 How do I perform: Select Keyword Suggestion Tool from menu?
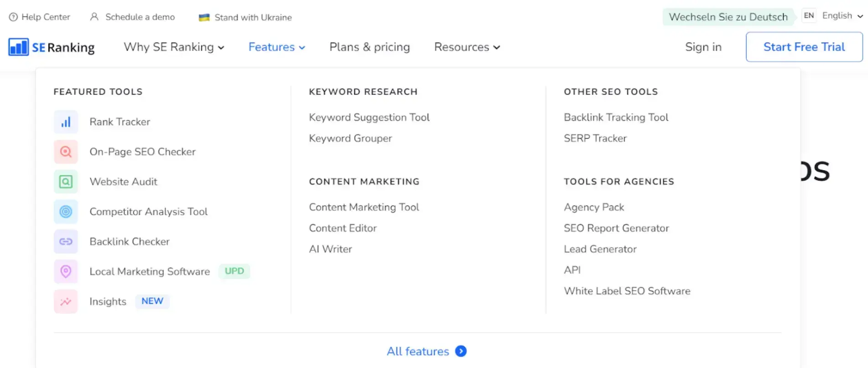click(x=369, y=117)
